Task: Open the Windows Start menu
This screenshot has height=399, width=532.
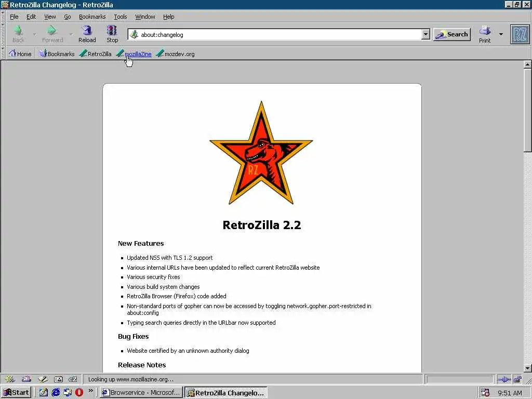Action: pyautogui.click(x=16, y=393)
